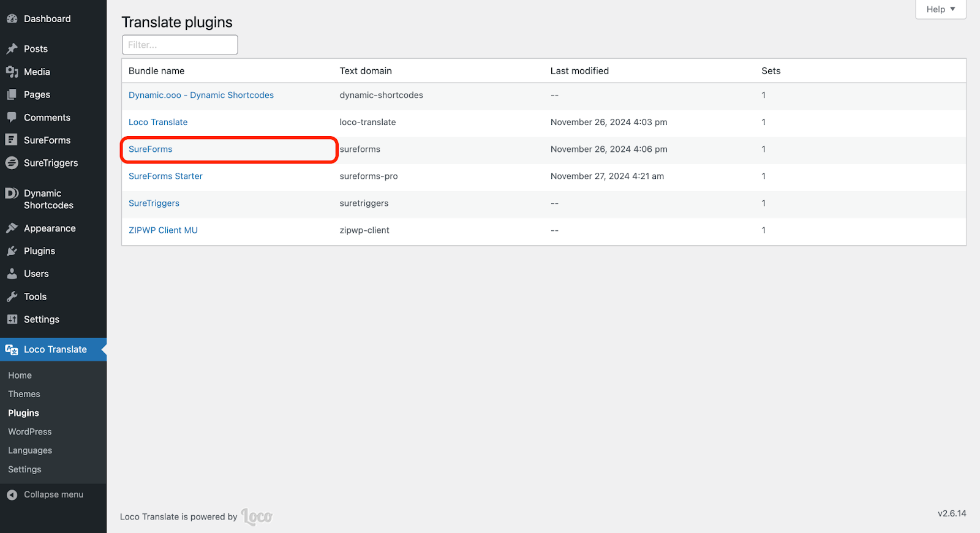Sort by Text domain column header
Image resolution: width=980 pixels, height=533 pixels.
tap(366, 71)
